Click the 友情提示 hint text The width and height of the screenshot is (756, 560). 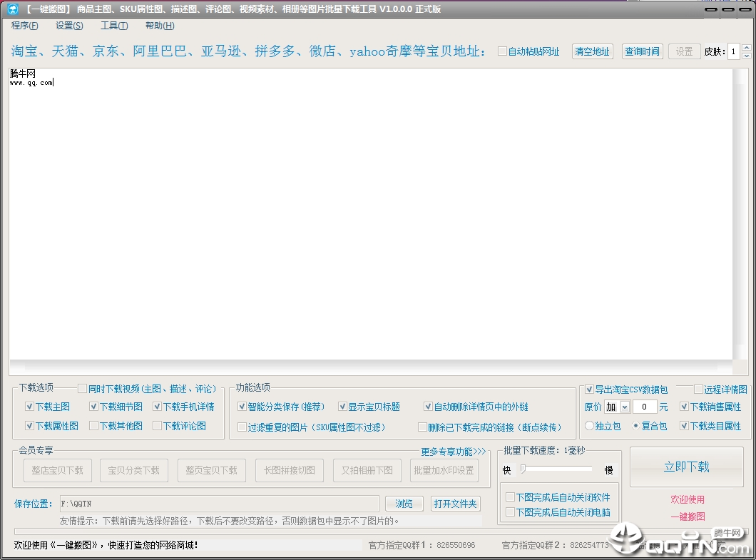230,521
